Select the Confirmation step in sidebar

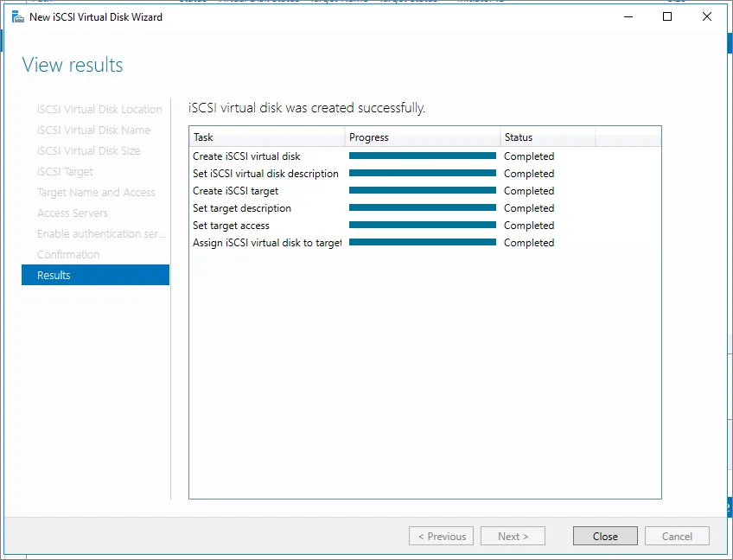coord(68,254)
